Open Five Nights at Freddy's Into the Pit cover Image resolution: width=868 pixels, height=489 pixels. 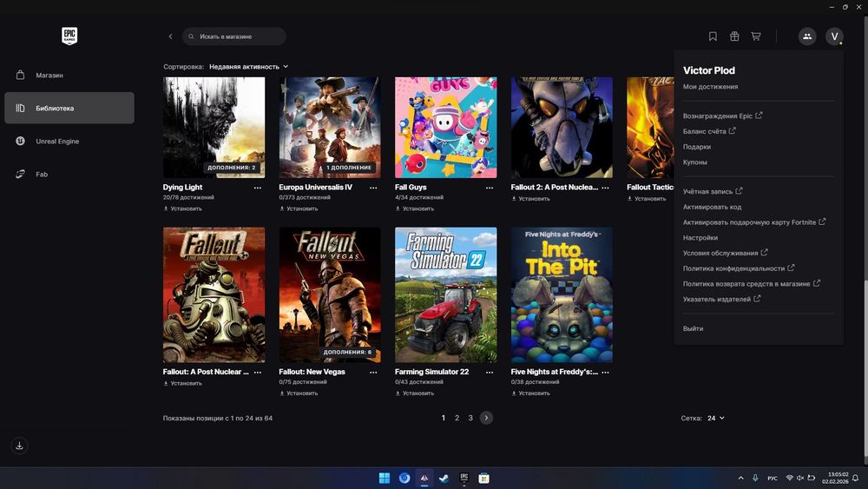(x=562, y=294)
